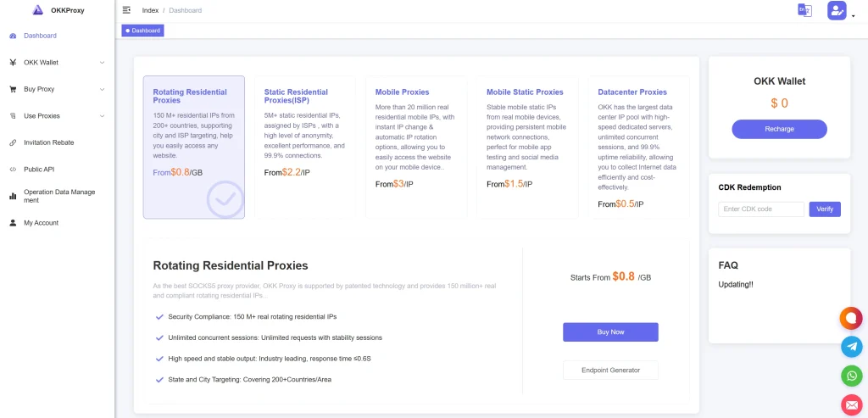
Task: Click the orange live chat bubble icon
Action: pyautogui.click(x=851, y=318)
